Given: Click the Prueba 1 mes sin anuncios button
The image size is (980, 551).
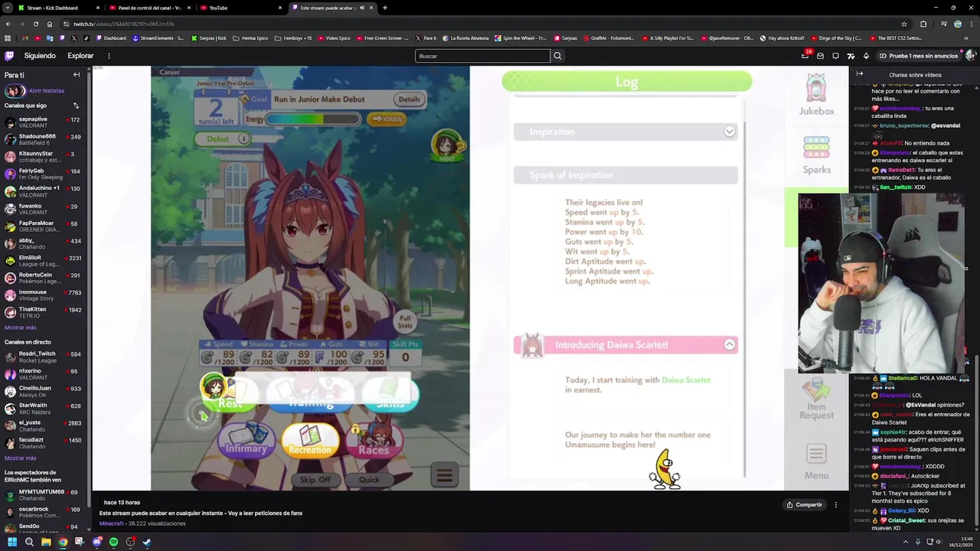Looking at the screenshot, I should 918,56.
